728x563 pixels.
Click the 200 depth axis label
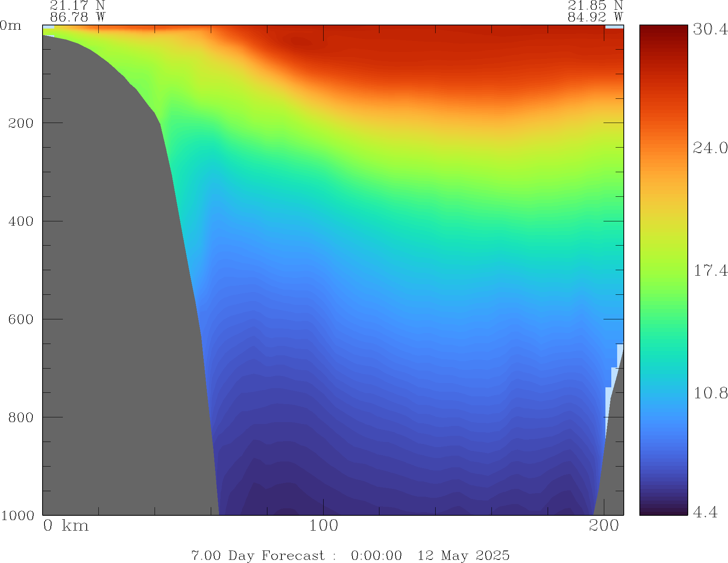pyautogui.click(x=21, y=123)
